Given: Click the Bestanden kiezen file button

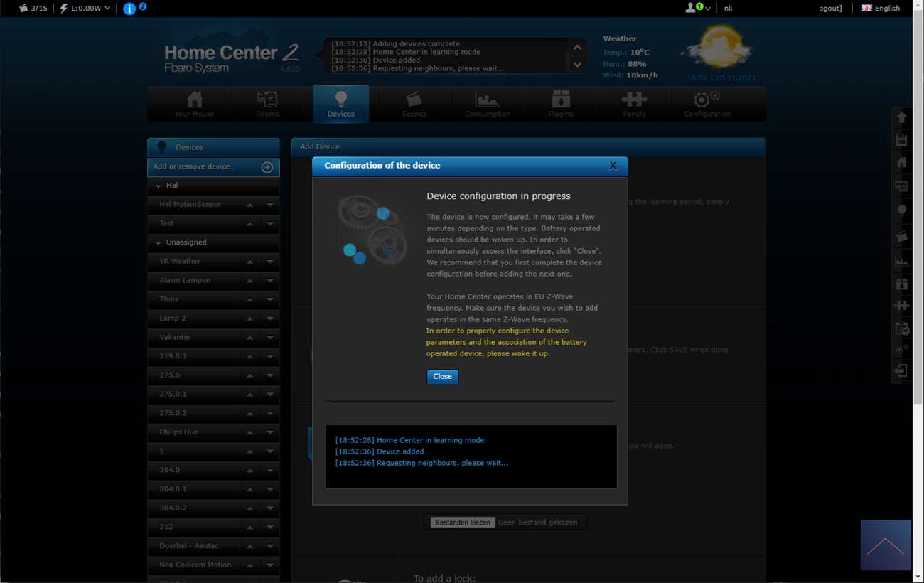Looking at the screenshot, I should tap(462, 523).
